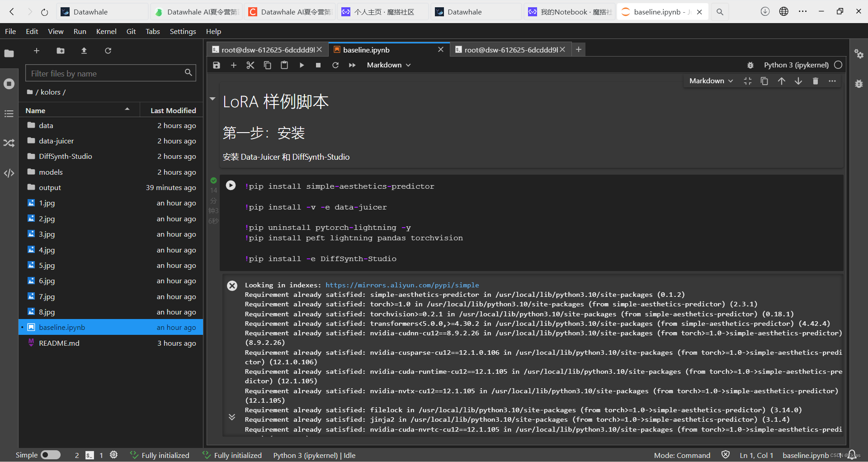Image resolution: width=868 pixels, height=462 pixels.
Task: Add a new tab with plus button
Action: [x=579, y=49]
